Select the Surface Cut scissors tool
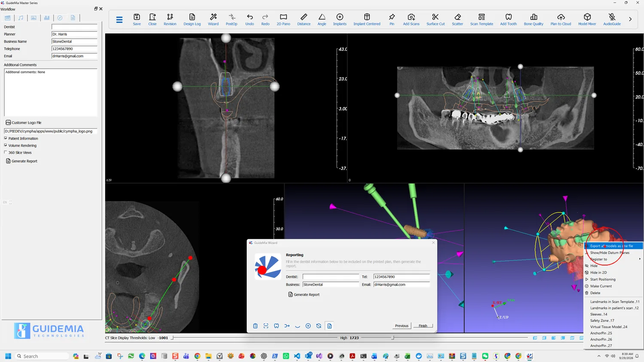The width and height of the screenshot is (644, 362). 436,19
